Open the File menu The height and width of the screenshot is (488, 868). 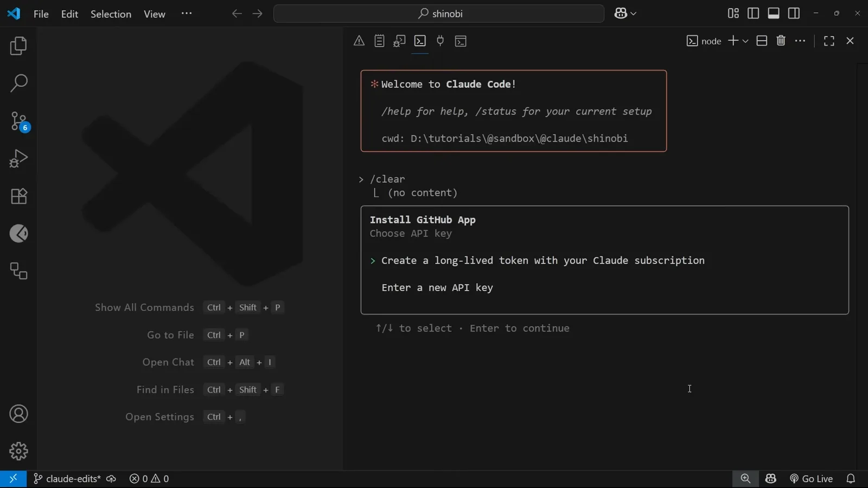(x=41, y=14)
